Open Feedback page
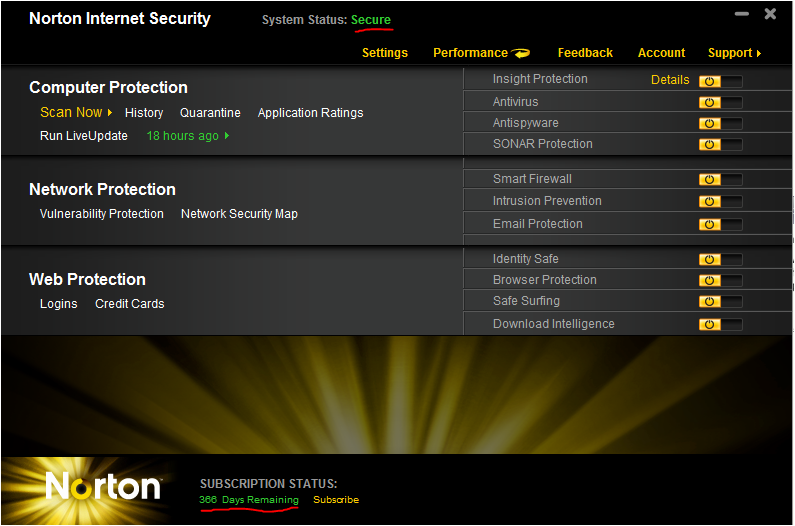 (x=585, y=53)
